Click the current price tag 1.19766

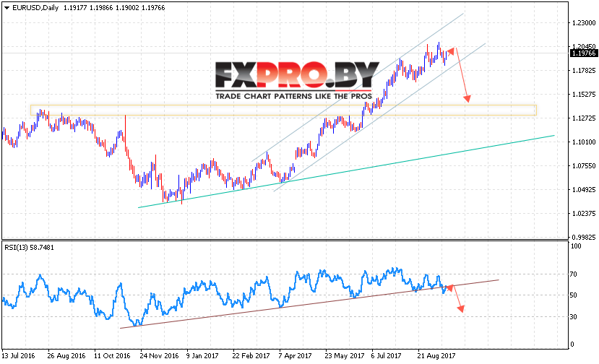coord(584,53)
